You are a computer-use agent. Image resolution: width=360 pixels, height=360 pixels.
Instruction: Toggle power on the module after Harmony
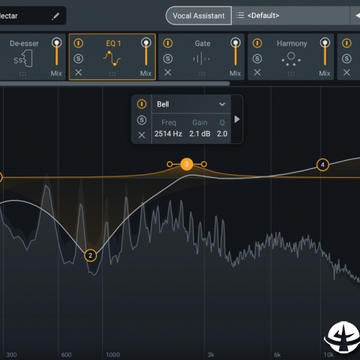tap(347, 43)
